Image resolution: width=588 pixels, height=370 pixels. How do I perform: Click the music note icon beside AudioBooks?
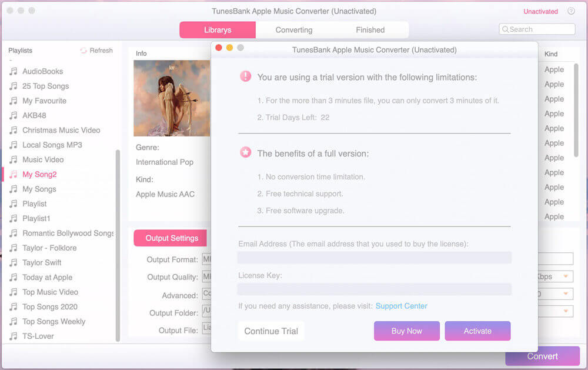pyautogui.click(x=13, y=71)
